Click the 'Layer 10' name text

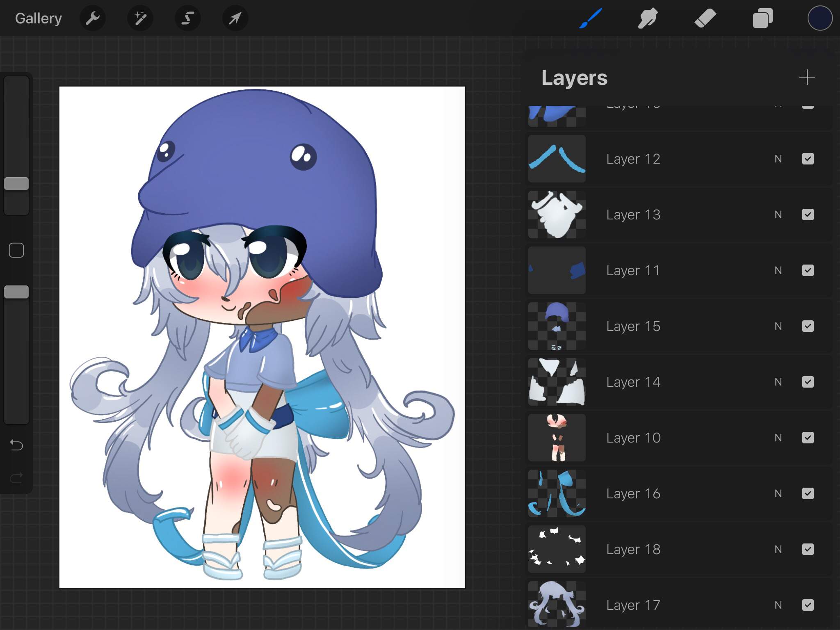pyautogui.click(x=633, y=438)
